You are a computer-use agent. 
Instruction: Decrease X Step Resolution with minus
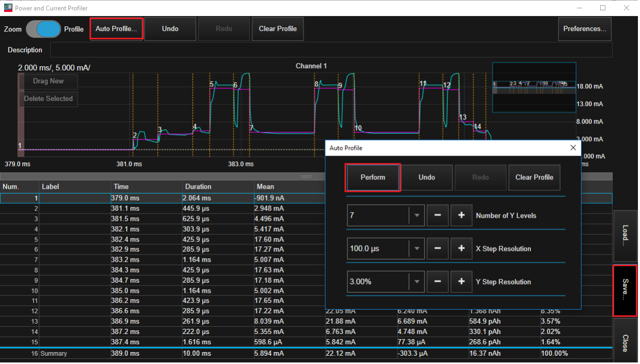tap(437, 249)
